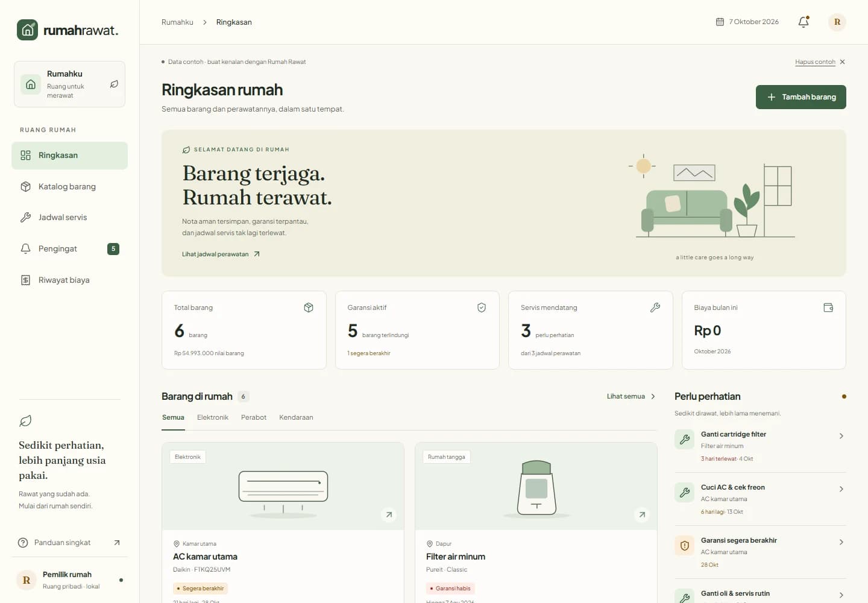Click the Rumahku breadcrumb

[177, 22]
